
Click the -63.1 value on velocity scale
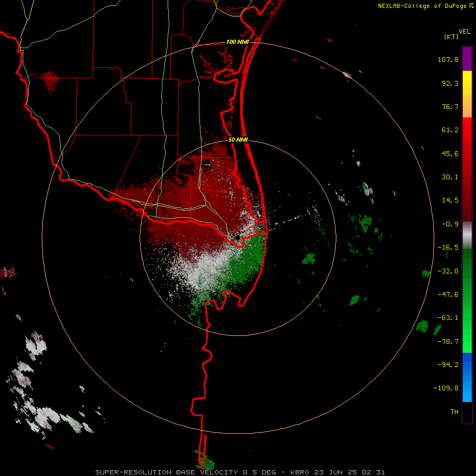[448, 318]
